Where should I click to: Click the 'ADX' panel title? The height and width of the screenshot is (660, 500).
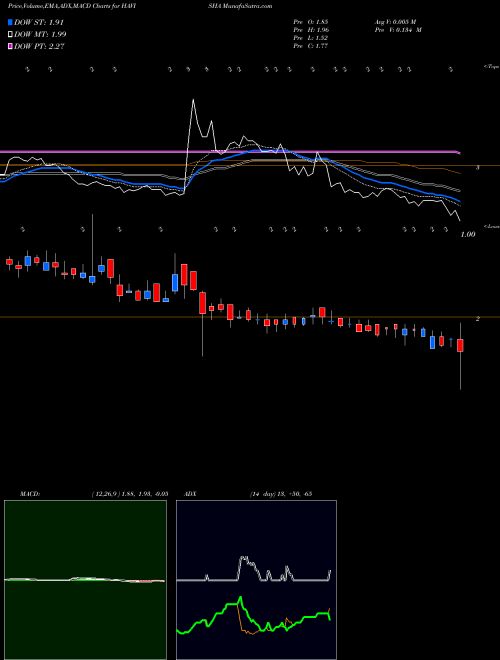(190, 493)
